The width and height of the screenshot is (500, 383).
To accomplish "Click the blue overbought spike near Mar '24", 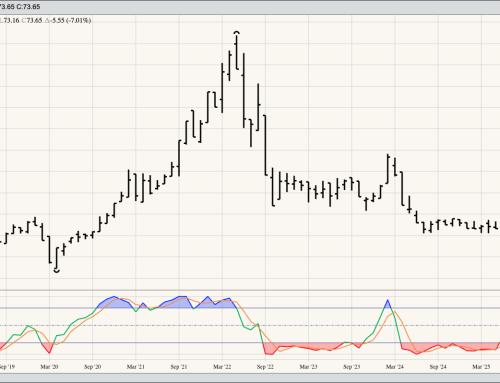I will (x=388, y=304).
